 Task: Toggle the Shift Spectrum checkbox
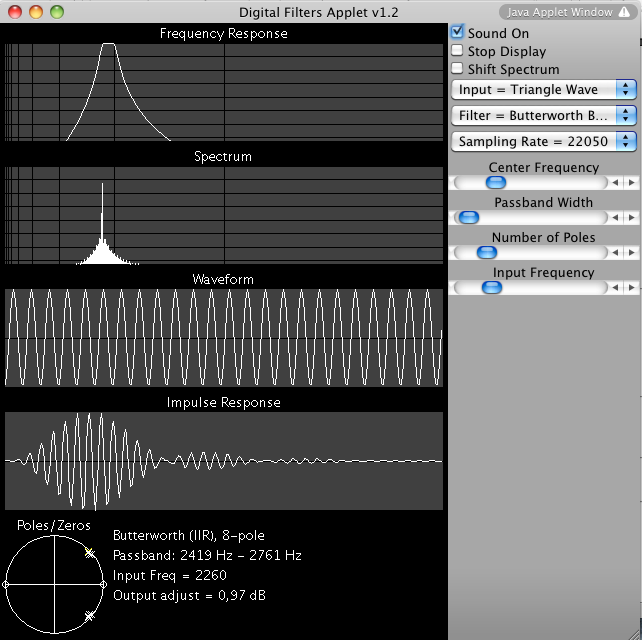click(458, 69)
